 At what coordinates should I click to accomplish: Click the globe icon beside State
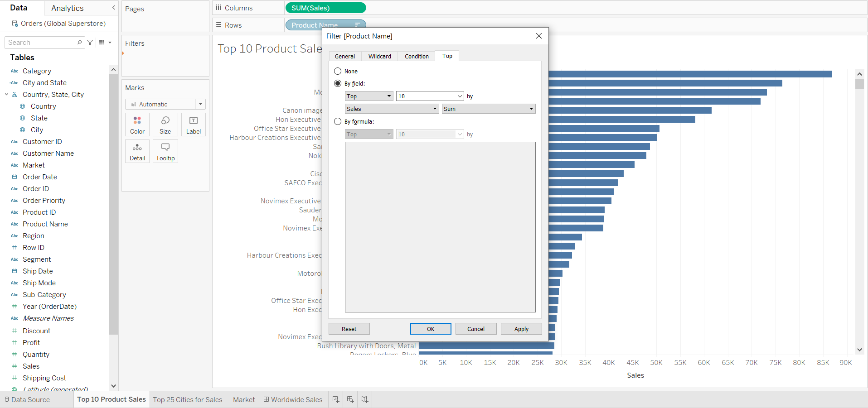click(x=23, y=118)
